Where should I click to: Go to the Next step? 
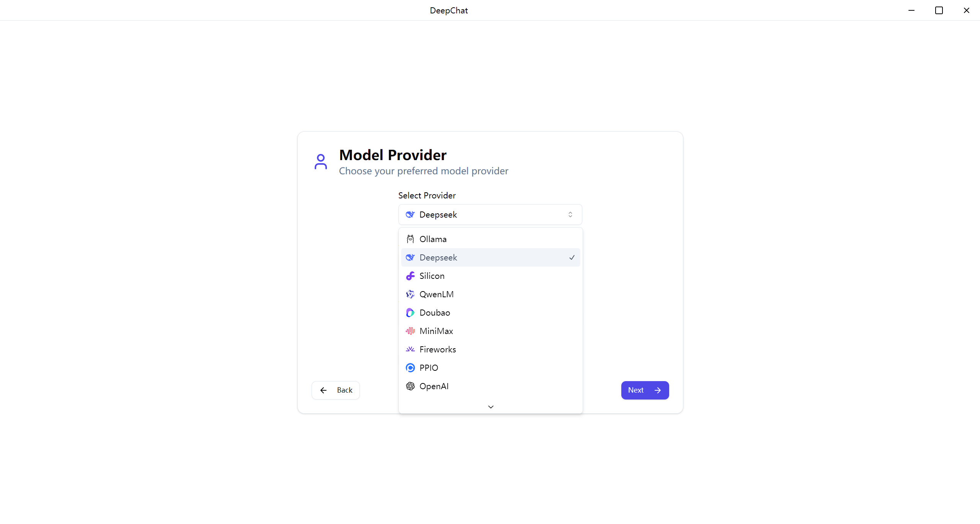coord(645,390)
